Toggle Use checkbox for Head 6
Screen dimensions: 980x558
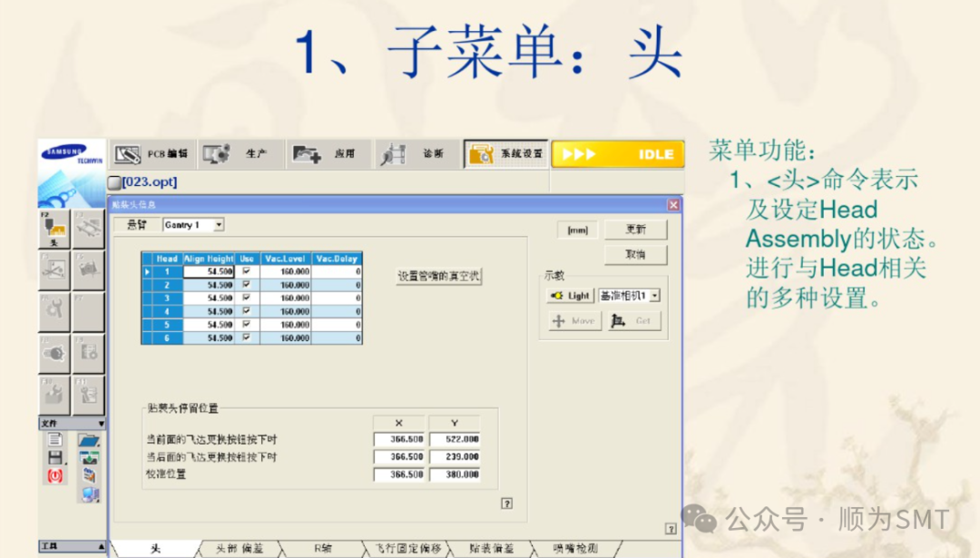[246, 338]
